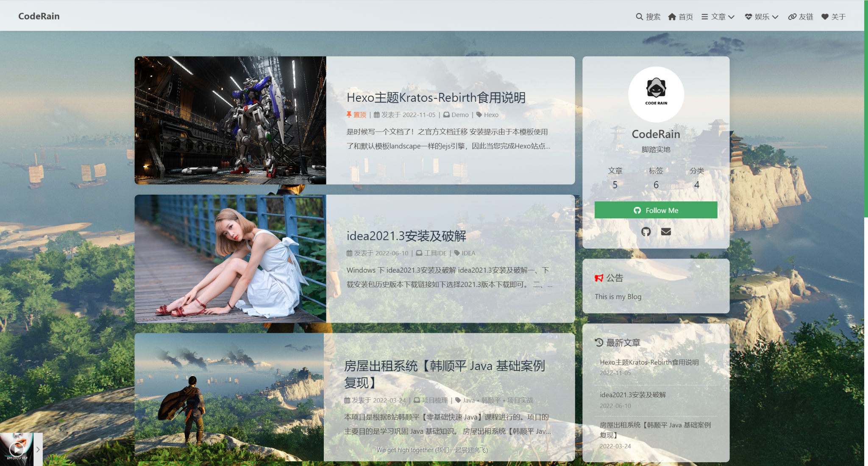
Task: Open the Demo category on first post
Action: pyautogui.click(x=460, y=115)
